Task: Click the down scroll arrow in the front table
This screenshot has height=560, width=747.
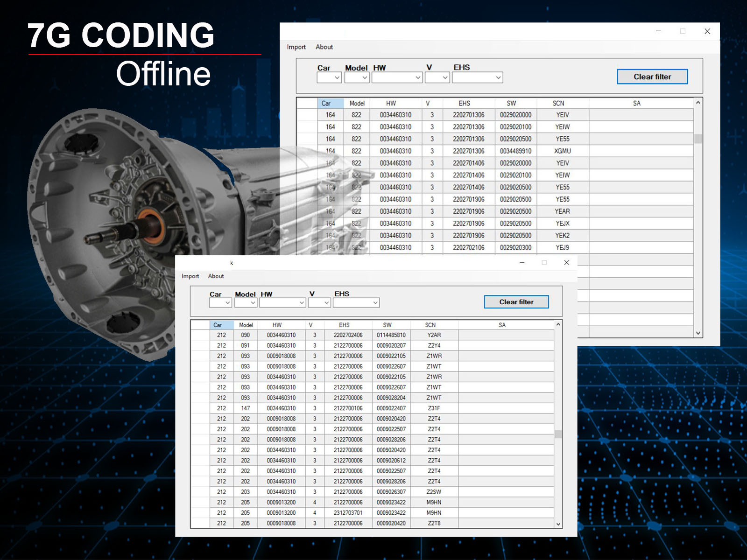Action: tap(558, 524)
